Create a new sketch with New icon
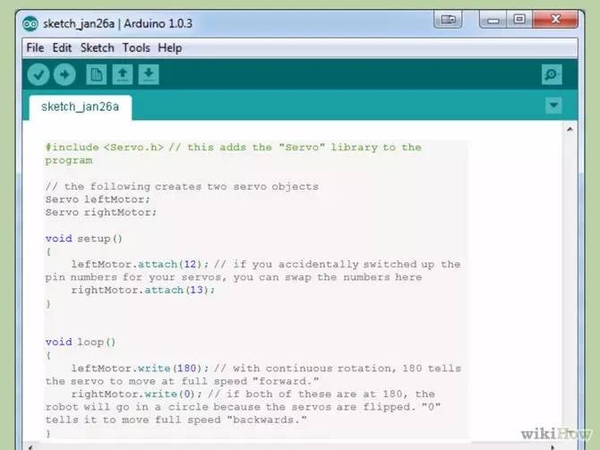Image resolution: width=600 pixels, height=450 pixels. (96, 74)
